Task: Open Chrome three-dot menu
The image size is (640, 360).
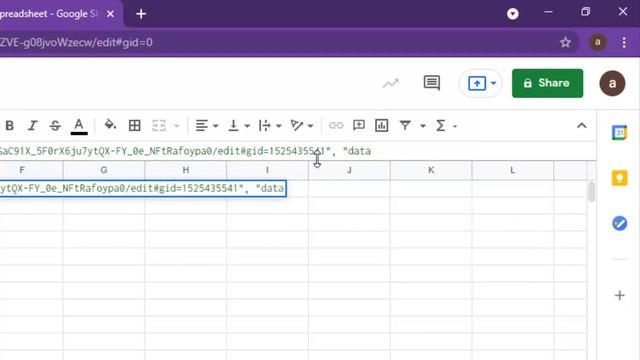Action: coord(624,42)
